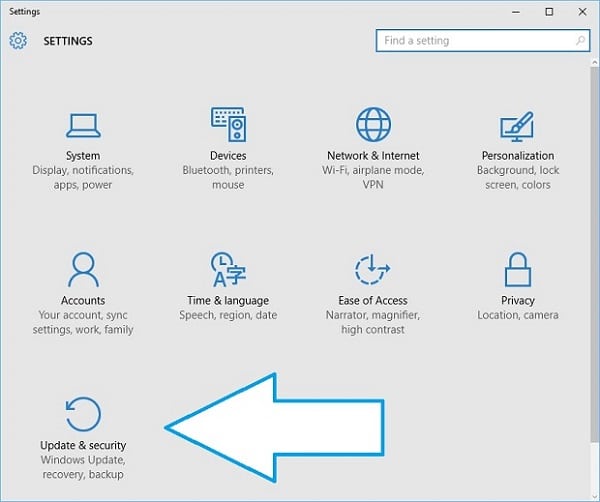Open the Network & Internet globe icon
Viewport: 600px width, 502px height.
point(373,124)
